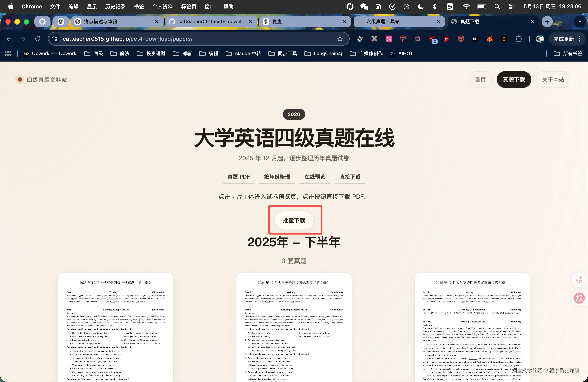Expand the 所有书签 folder
Viewport: 588px width, 382px height.
tap(568, 54)
